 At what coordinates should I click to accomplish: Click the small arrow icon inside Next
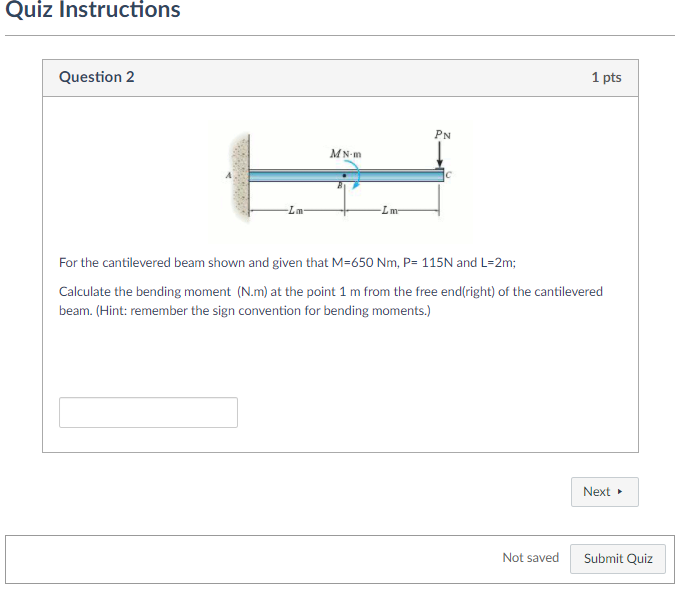(x=620, y=491)
